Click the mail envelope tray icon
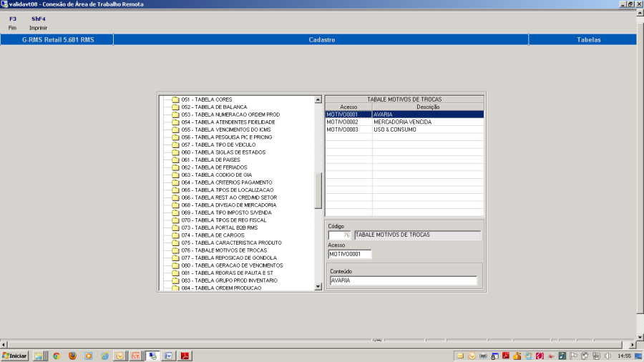644x362 pixels. pyautogui.click(x=460, y=356)
